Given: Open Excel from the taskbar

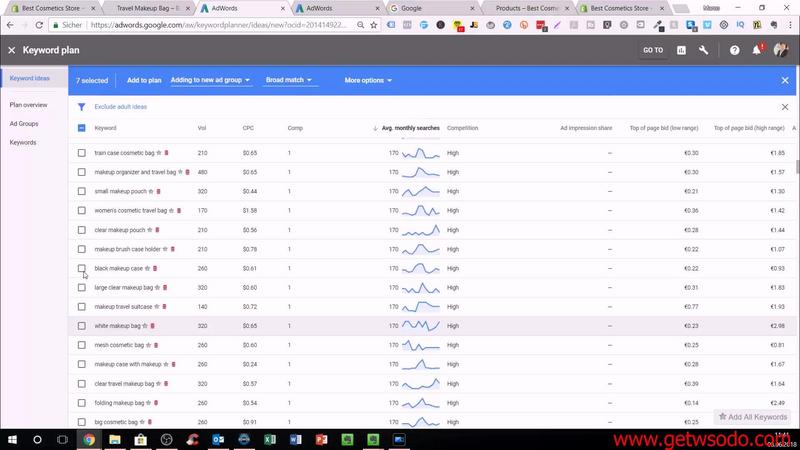Looking at the screenshot, I should click(x=270, y=439).
